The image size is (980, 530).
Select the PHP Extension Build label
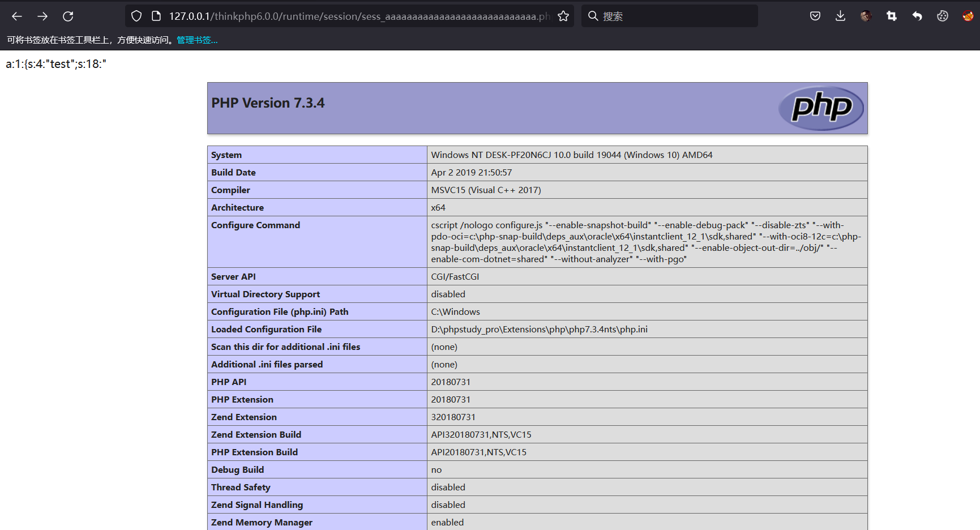[x=254, y=452]
